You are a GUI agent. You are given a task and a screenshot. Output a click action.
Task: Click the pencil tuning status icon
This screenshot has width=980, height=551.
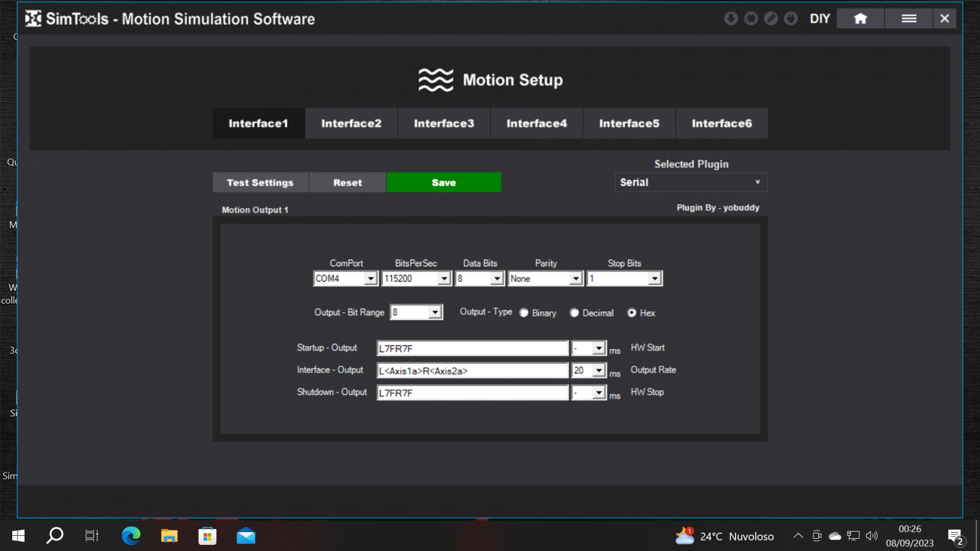(x=771, y=18)
